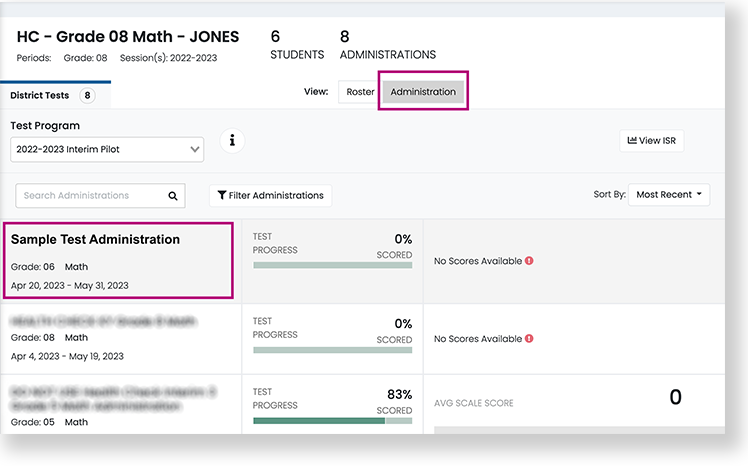The image size is (748, 466).
Task: Click the funnel icon in Filter Administrations
Action: pos(222,196)
